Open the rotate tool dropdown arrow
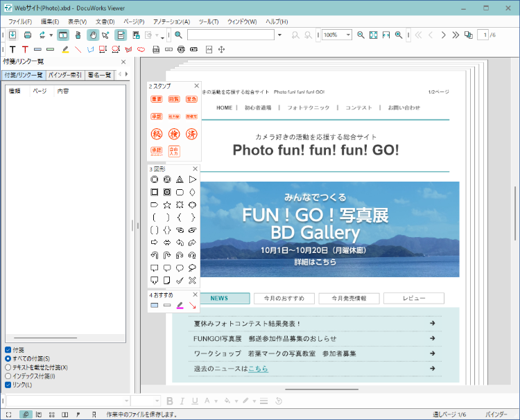This screenshot has width=520, height=420. click(x=51, y=35)
